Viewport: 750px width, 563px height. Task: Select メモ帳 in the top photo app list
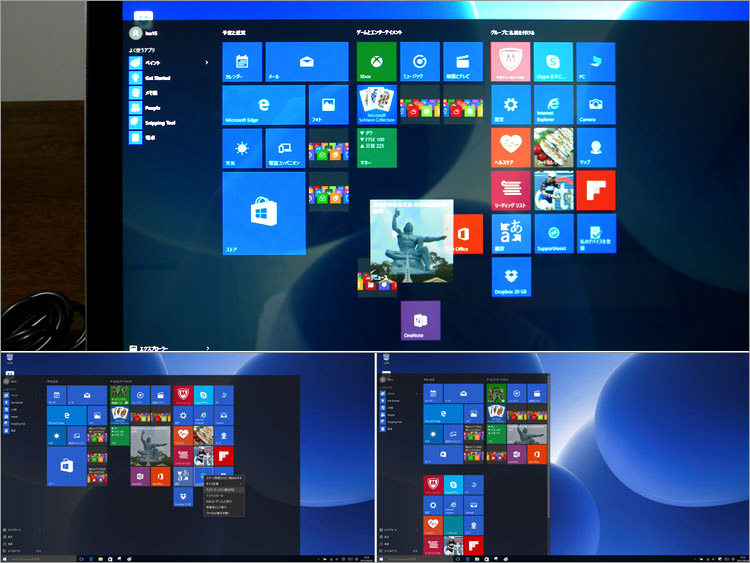point(144,92)
